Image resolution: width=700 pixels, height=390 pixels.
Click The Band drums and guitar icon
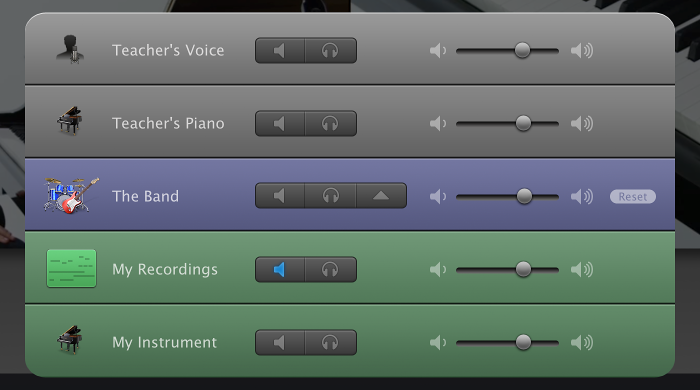pos(71,195)
